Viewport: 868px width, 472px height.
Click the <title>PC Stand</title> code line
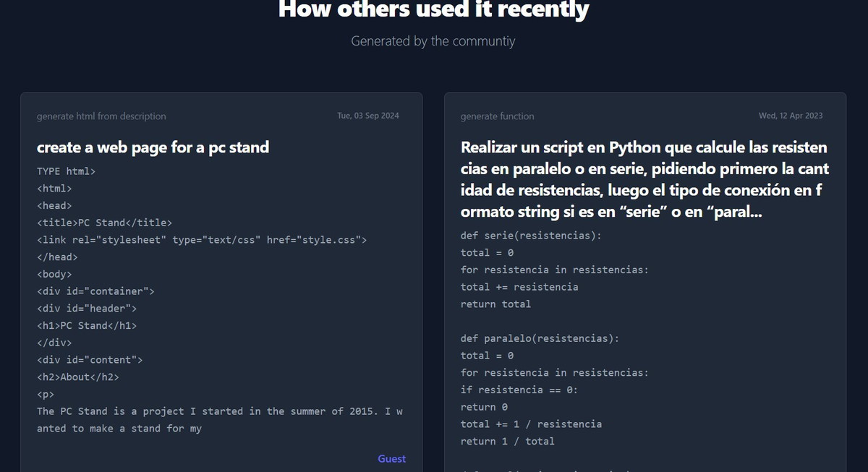[104, 223]
